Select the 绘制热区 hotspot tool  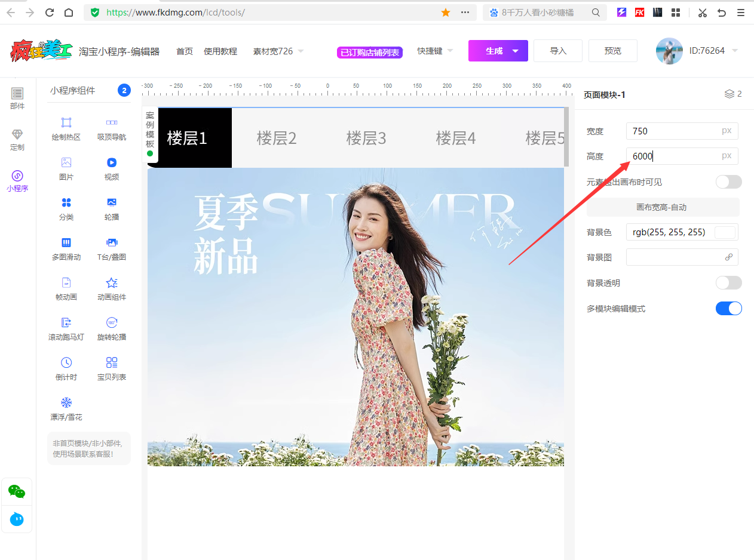(x=66, y=129)
